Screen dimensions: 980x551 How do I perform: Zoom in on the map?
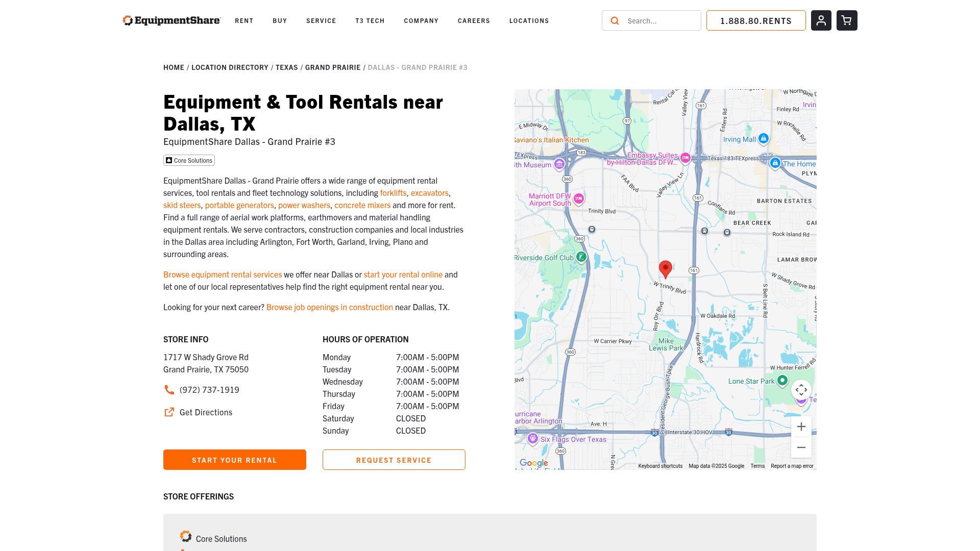coord(801,427)
